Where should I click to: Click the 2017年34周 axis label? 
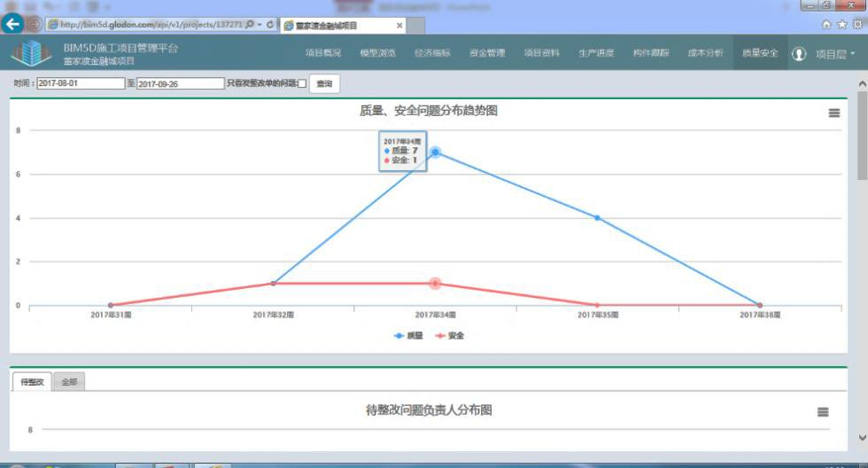click(x=436, y=315)
